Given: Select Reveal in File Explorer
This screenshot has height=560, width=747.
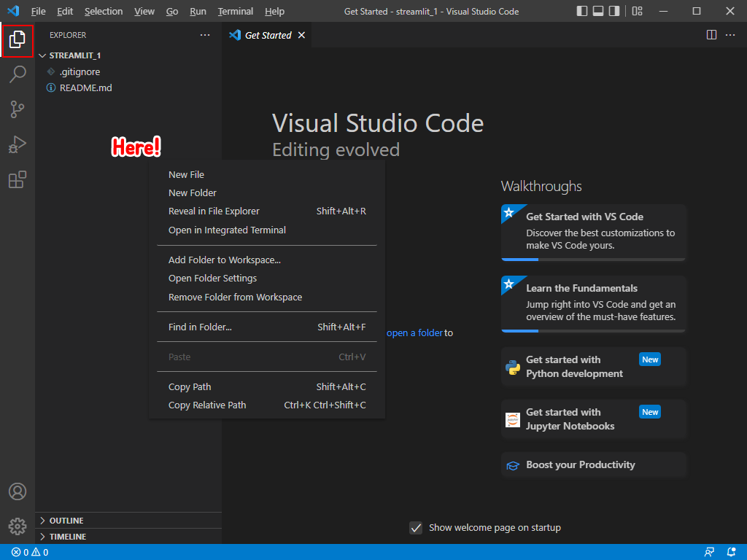Looking at the screenshot, I should (267, 211).
